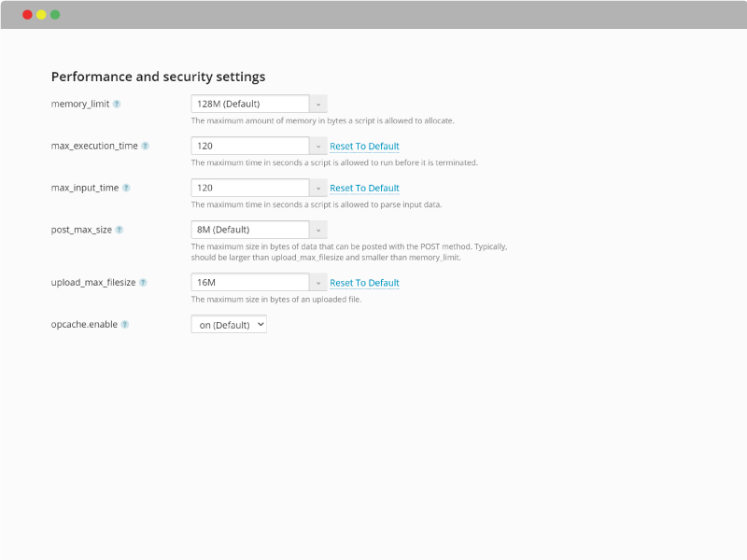Expand memory_limit dropdown arrow
The image size is (747, 560).
(318, 104)
